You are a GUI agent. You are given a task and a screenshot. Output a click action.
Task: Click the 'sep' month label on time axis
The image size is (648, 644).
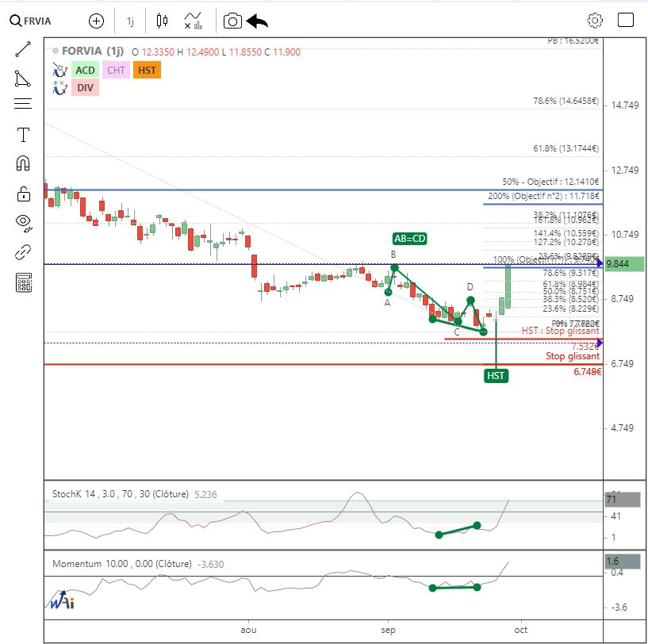[x=388, y=630]
